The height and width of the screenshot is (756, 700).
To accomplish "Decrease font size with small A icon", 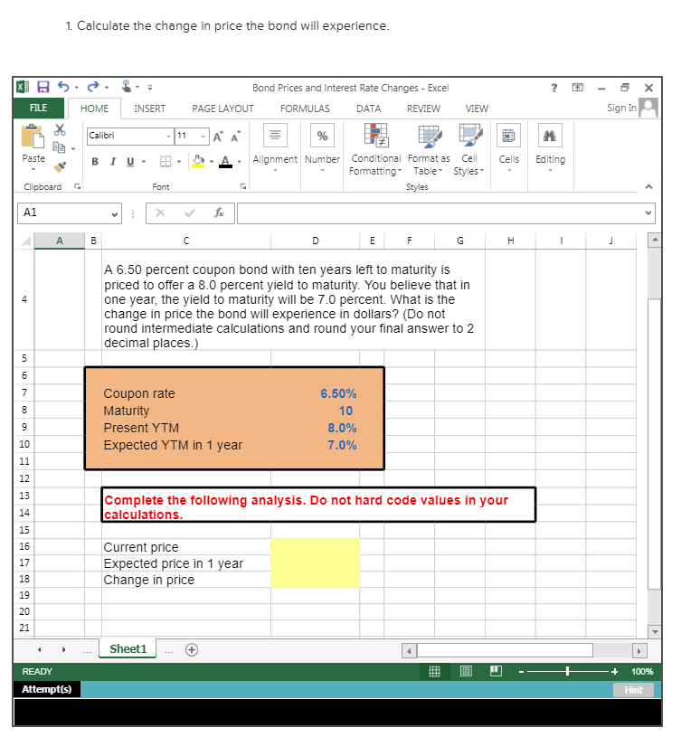I will click(x=236, y=137).
